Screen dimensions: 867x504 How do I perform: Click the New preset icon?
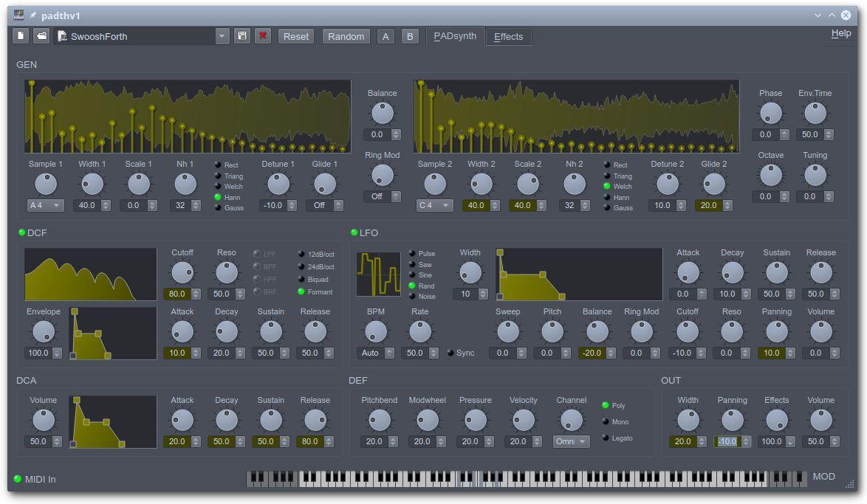21,36
